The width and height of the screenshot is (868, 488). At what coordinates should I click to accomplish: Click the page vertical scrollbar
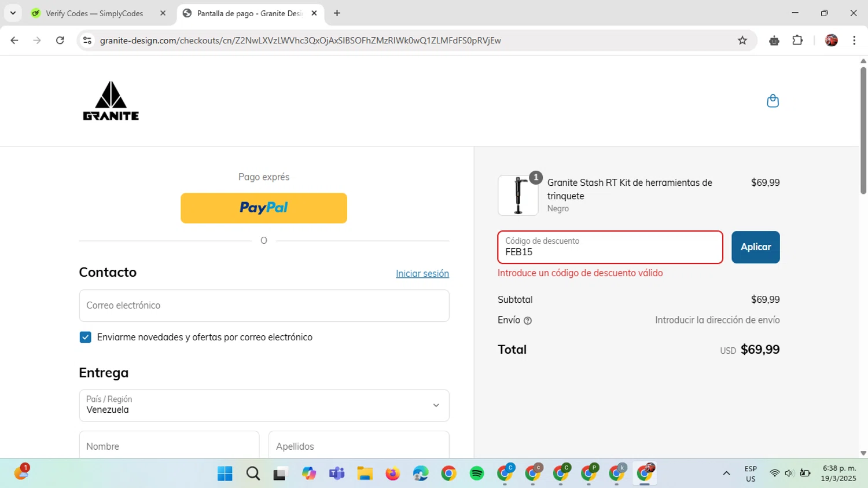[x=863, y=130]
